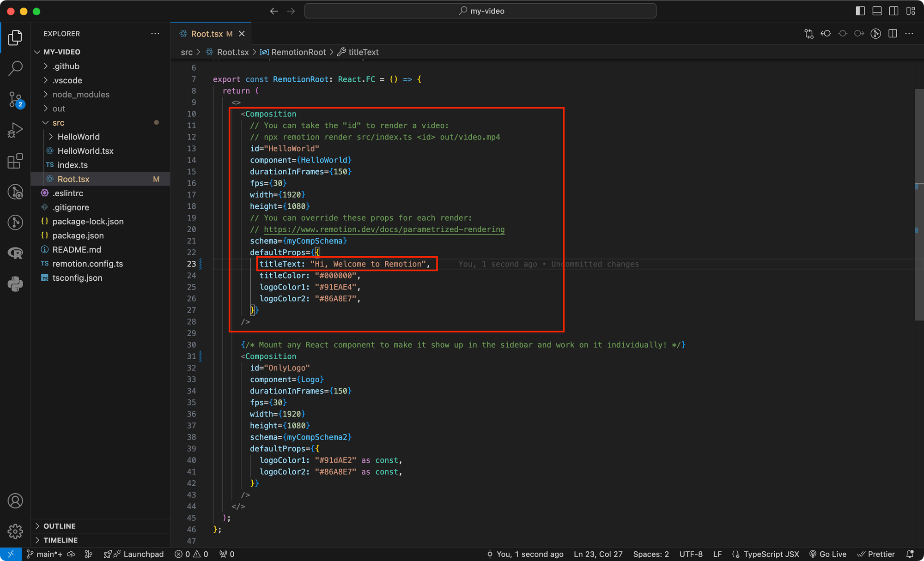924x561 pixels.
Task: Close the Root.tsx tab
Action: click(x=242, y=34)
